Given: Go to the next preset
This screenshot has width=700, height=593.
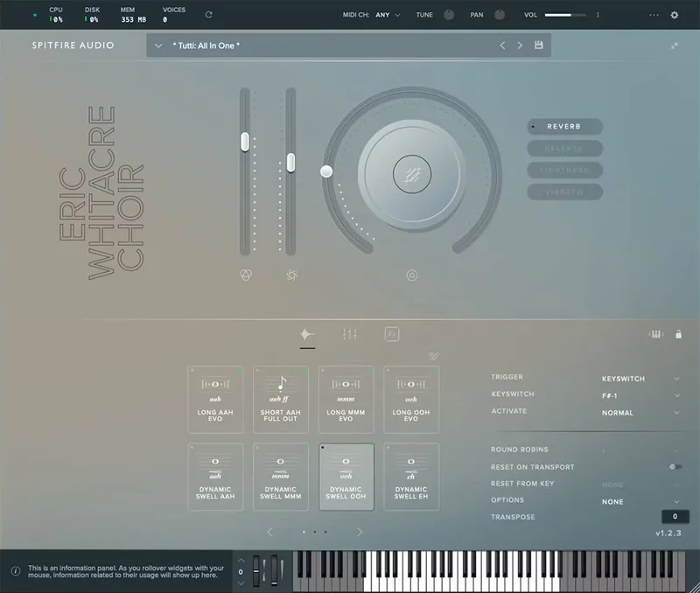Looking at the screenshot, I should pos(520,45).
